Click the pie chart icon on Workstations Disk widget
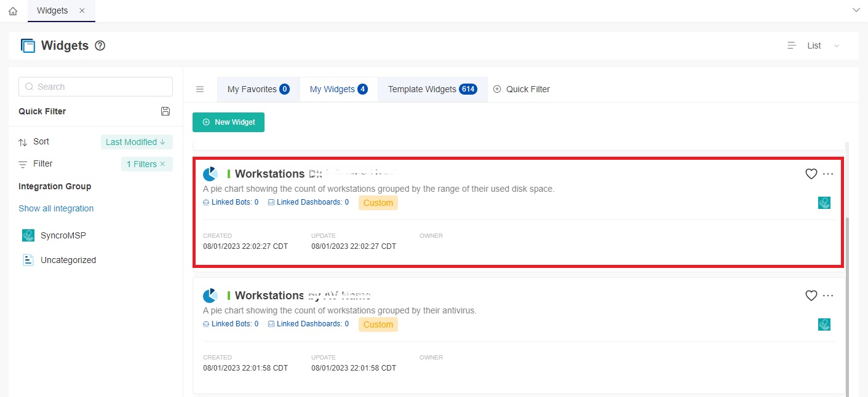This screenshot has width=868, height=397. click(x=210, y=173)
